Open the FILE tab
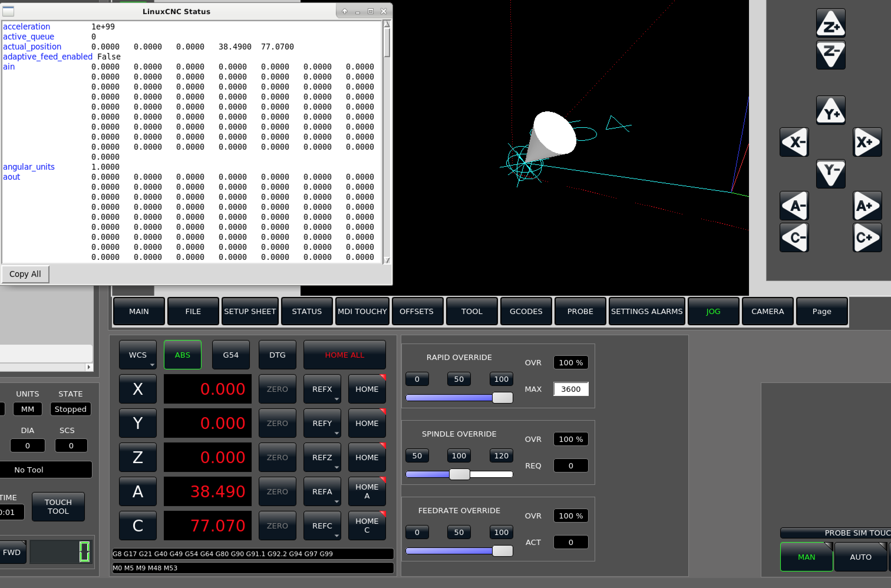 (193, 311)
